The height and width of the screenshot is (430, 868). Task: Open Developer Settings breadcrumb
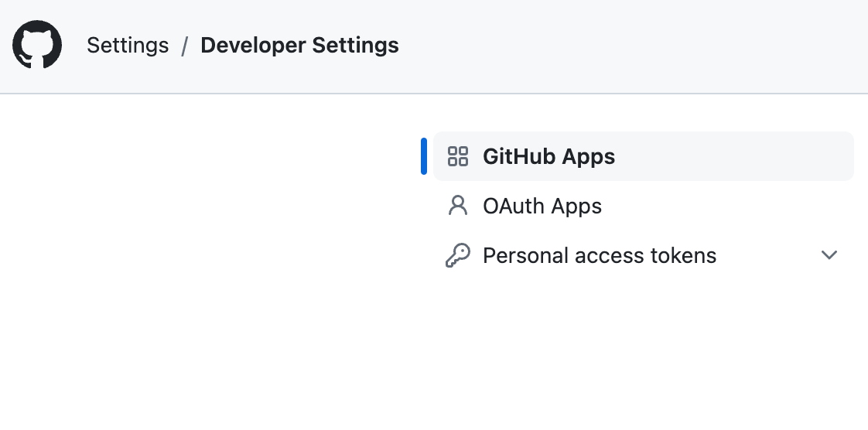click(299, 46)
